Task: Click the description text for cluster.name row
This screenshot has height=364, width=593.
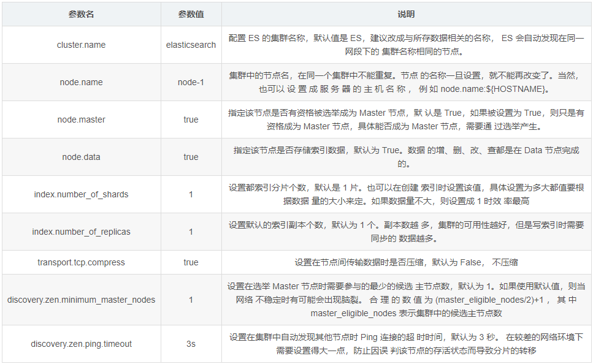Action: 405,44
